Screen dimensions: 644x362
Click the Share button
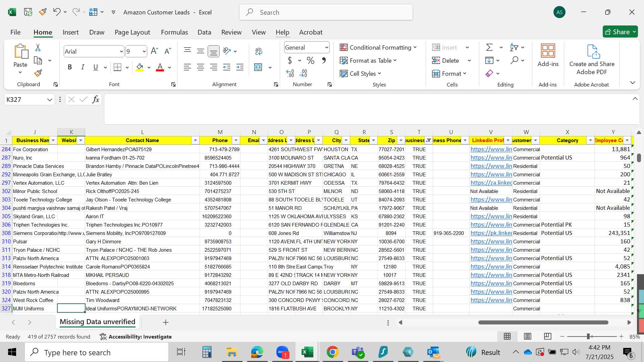pyautogui.click(x=620, y=32)
